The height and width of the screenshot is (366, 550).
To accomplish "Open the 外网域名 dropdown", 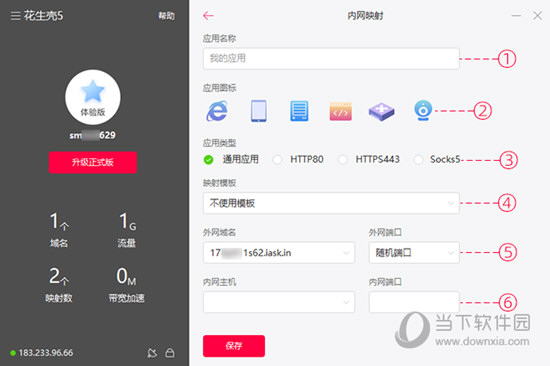I will click(x=279, y=253).
